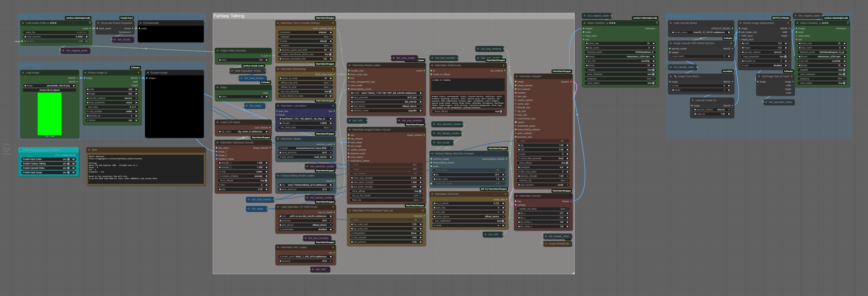The image size is (868, 296).
Task: Toggle keep_proportion in Resize Image (deprecated)
Action: coord(785,57)
